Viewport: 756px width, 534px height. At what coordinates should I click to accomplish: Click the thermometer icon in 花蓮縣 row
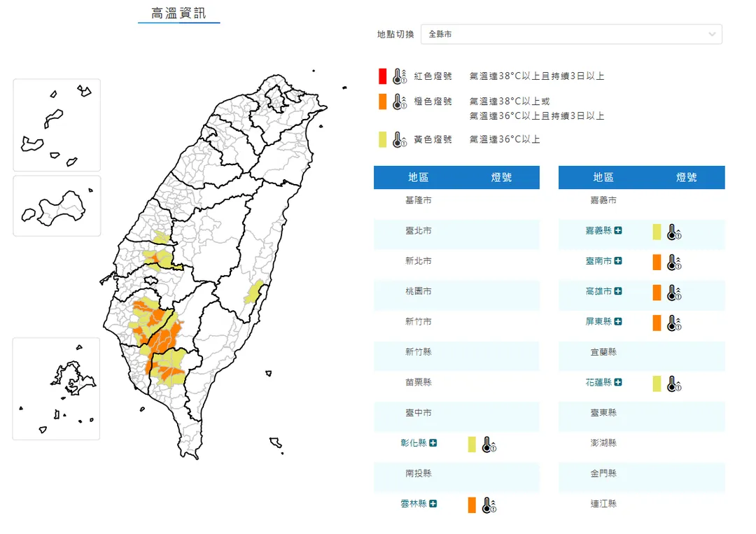click(673, 384)
